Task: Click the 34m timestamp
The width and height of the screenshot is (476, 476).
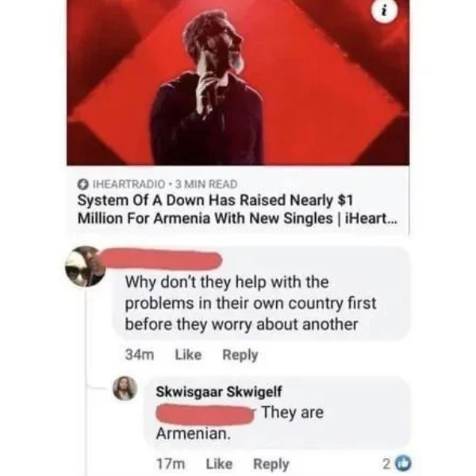Action: 140,355
